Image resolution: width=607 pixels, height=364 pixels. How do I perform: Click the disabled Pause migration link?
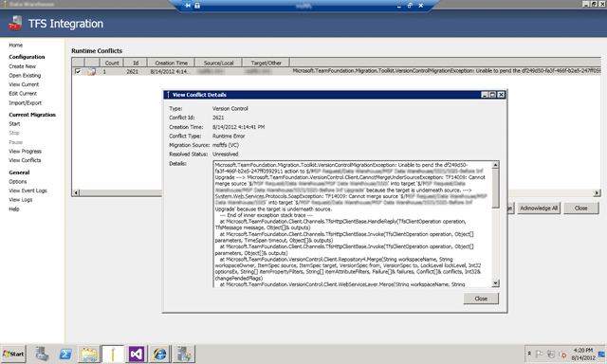16,142
